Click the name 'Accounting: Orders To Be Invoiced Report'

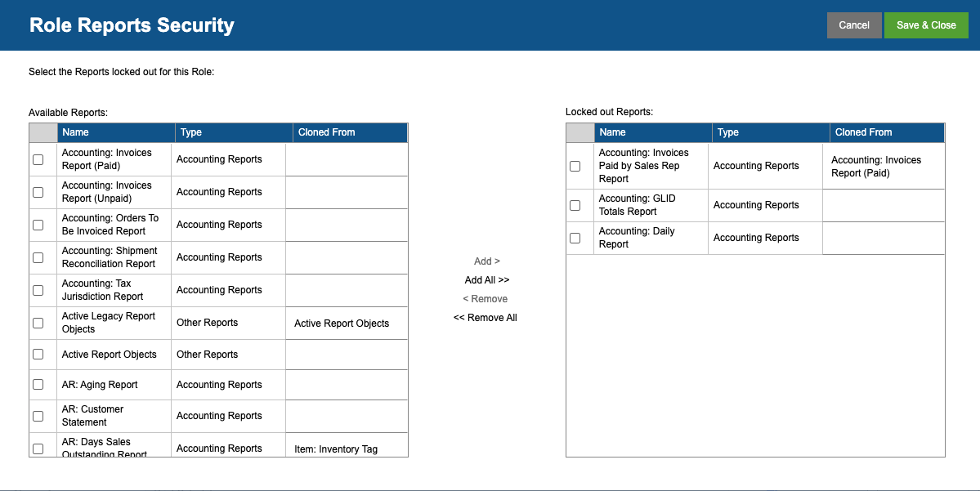[x=110, y=225]
